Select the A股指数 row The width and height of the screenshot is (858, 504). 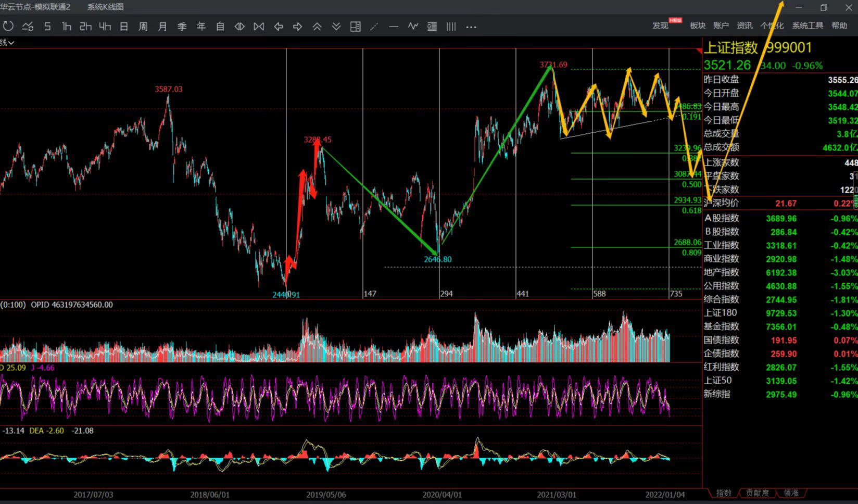(x=780, y=218)
